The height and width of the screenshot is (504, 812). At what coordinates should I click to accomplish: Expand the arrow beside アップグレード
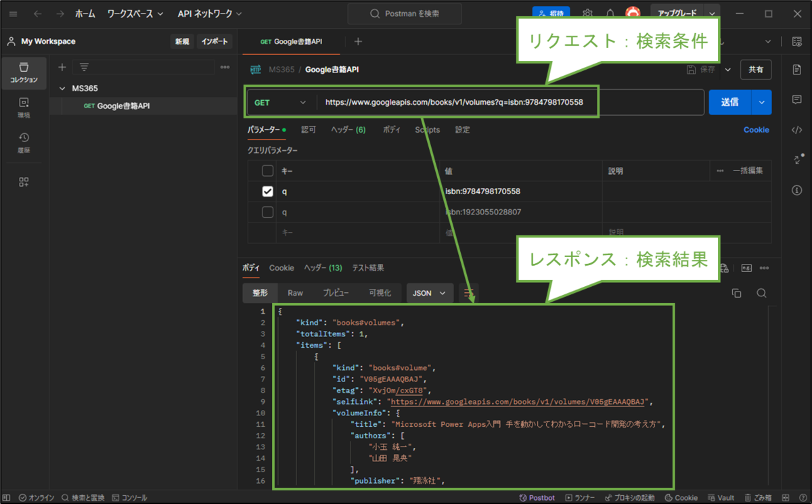[x=712, y=14]
